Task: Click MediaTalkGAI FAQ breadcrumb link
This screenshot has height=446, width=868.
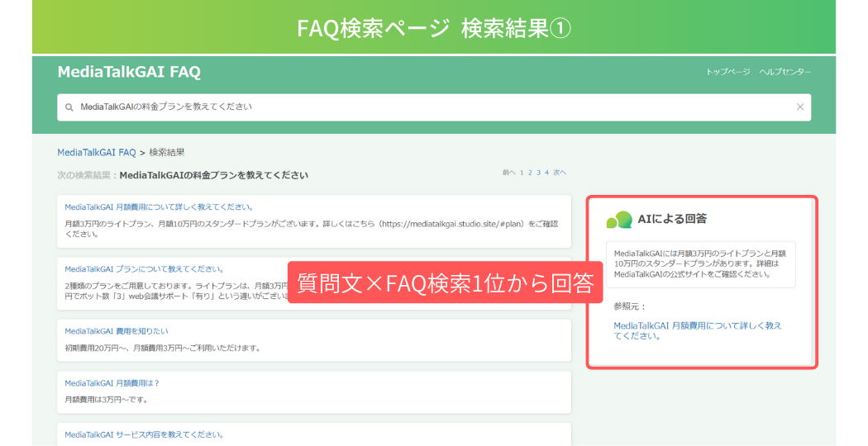Action: [97, 152]
